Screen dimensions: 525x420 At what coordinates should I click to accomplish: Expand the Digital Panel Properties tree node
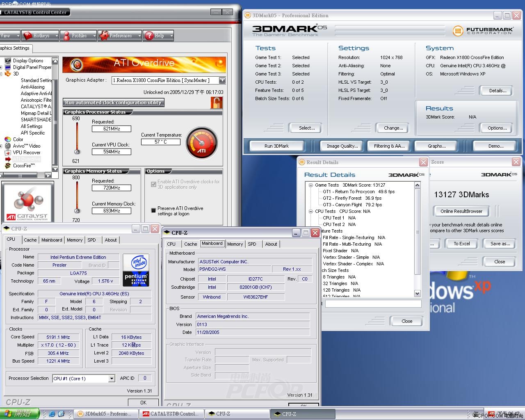[x=1, y=67]
